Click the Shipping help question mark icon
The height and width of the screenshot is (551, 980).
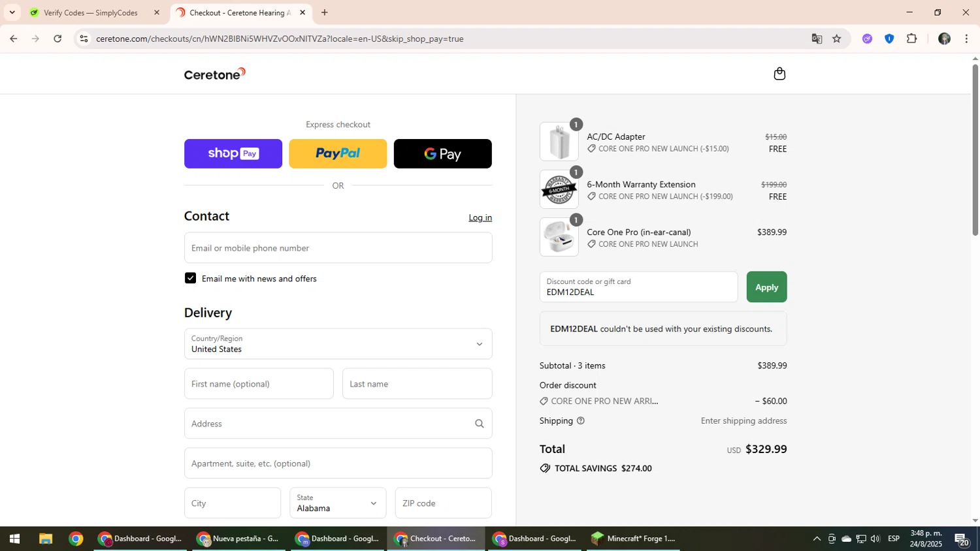click(x=581, y=421)
